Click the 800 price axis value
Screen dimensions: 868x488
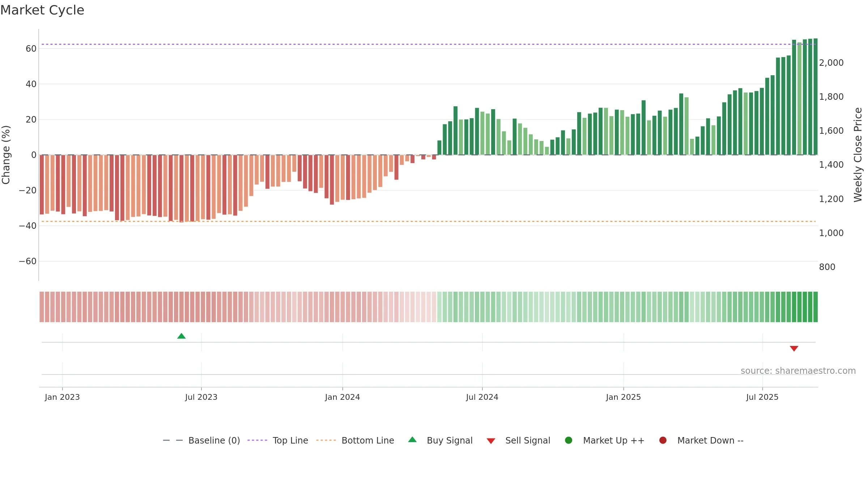pos(827,267)
